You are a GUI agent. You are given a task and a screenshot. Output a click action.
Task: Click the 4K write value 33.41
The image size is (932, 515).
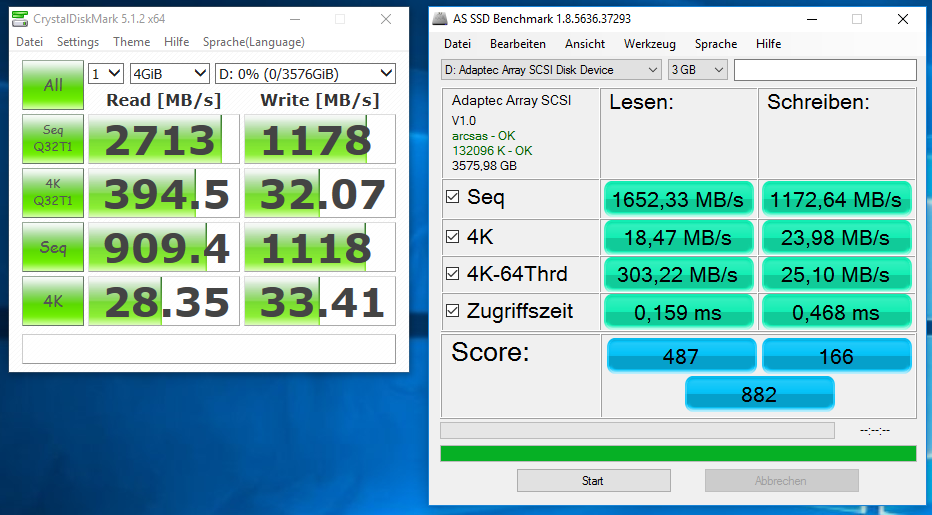(x=320, y=302)
